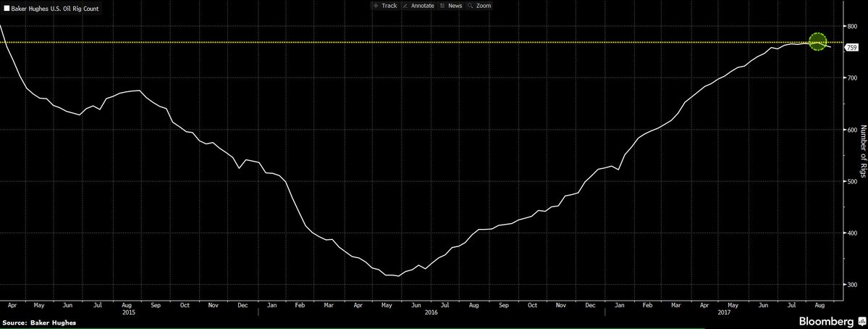
Task: Open the News toolbar label
Action: (x=455, y=6)
